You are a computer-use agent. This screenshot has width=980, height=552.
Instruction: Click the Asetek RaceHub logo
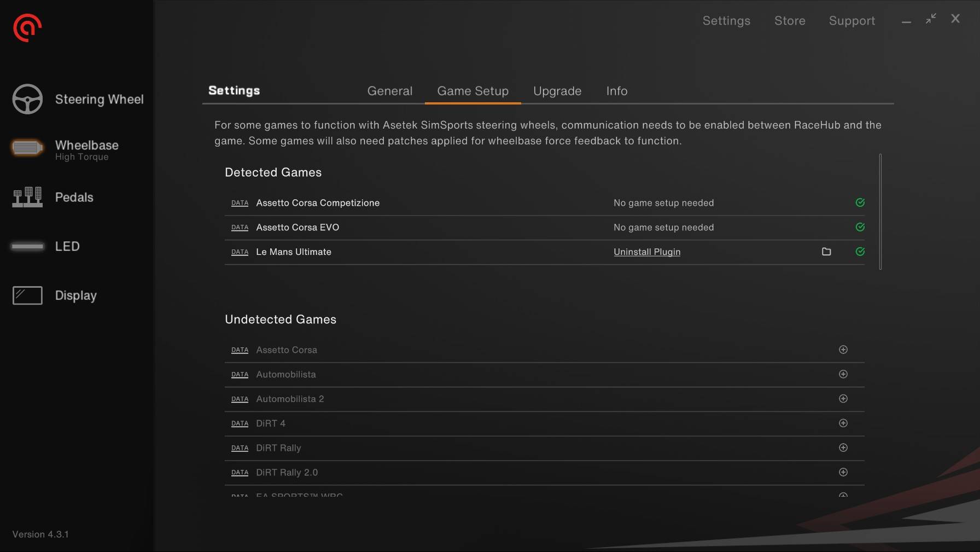click(x=27, y=28)
